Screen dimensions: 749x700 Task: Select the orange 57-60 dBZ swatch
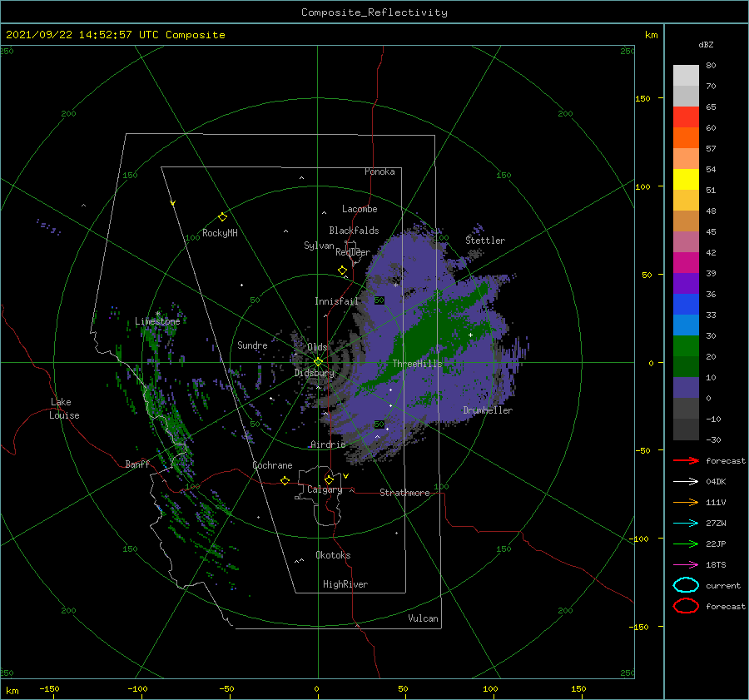[x=686, y=138]
